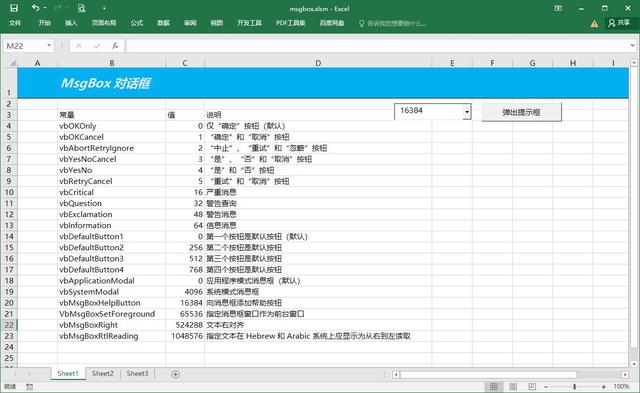Expand the formula bar chevron

(633, 45)
